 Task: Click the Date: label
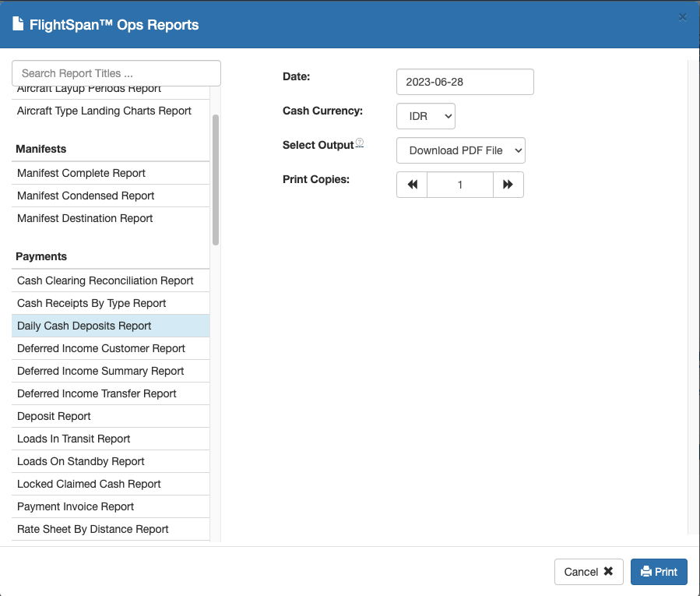296,76
